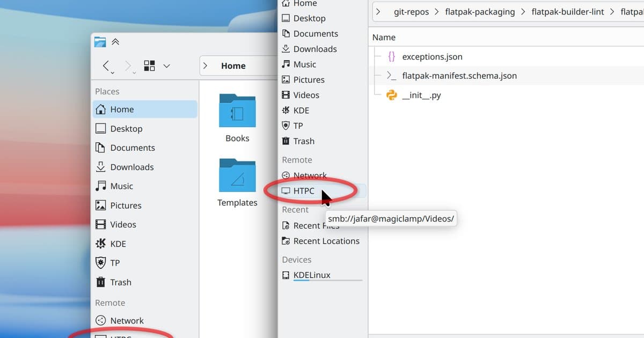Click the chevron before git-repos breadcrumb
The image size is (644, 338).
coord(378,11)
